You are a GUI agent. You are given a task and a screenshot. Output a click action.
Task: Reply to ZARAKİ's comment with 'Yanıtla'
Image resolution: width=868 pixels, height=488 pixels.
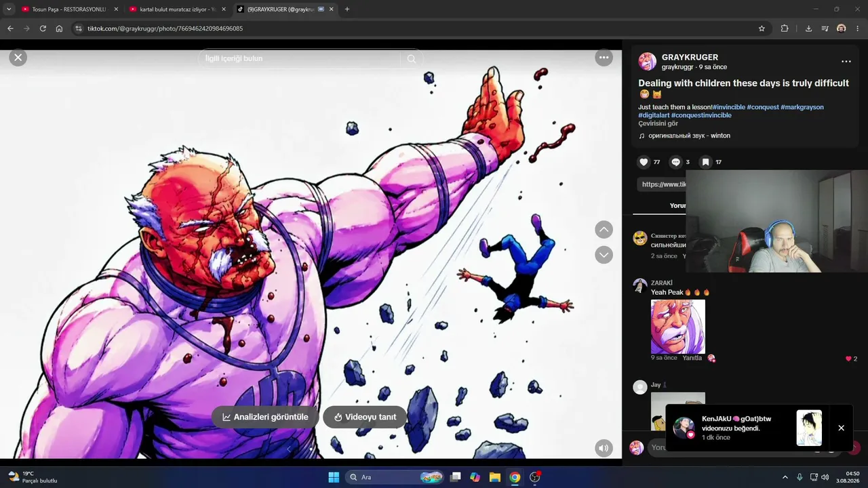click(692, 358)
